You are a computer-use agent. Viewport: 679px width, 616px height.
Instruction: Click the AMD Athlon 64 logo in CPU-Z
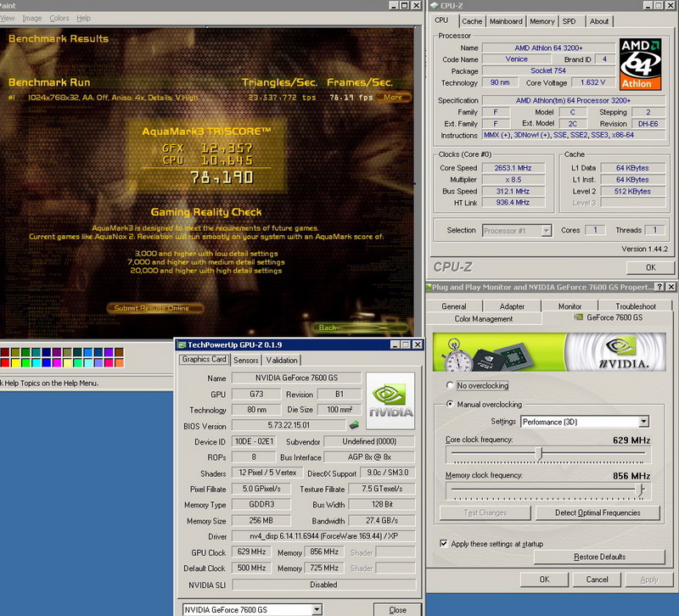(x=641, y=64)
